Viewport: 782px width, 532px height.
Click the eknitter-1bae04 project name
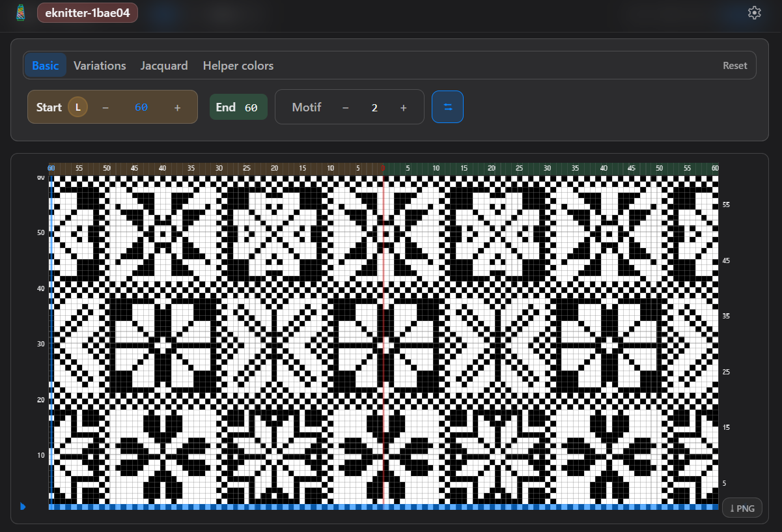[87, 12]
